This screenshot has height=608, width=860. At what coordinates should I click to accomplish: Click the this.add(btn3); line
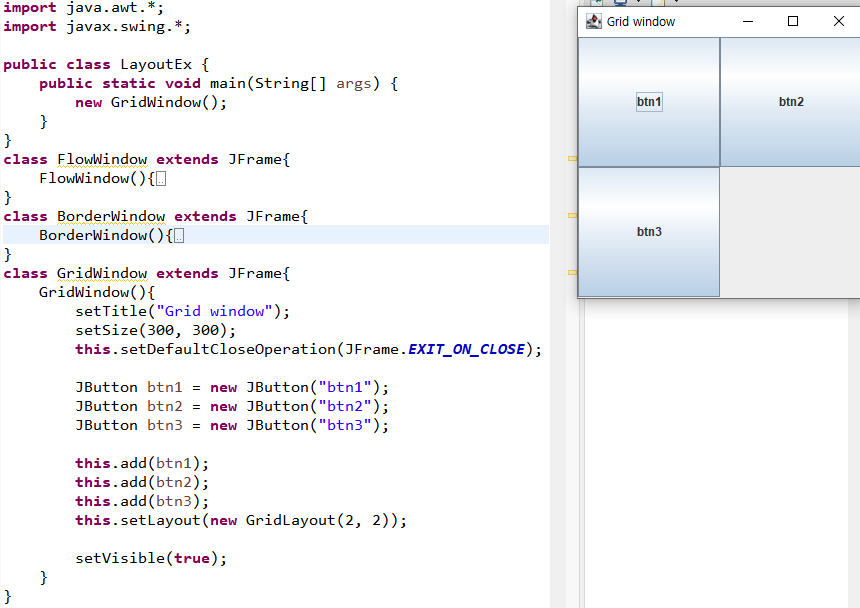[142, 501]
